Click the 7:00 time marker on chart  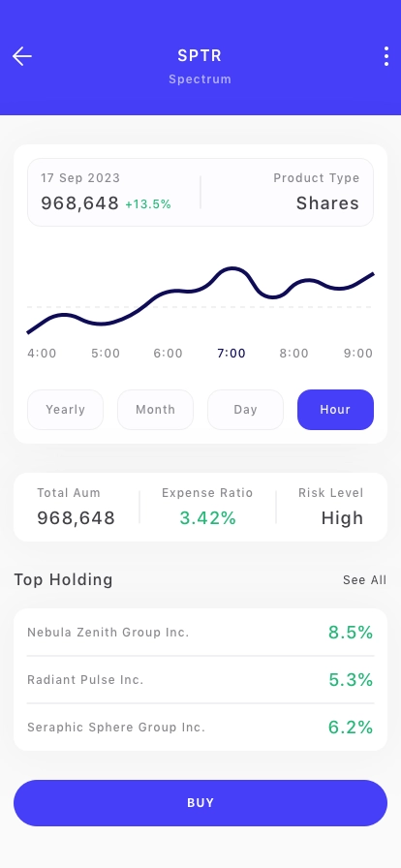pos(231,354)
